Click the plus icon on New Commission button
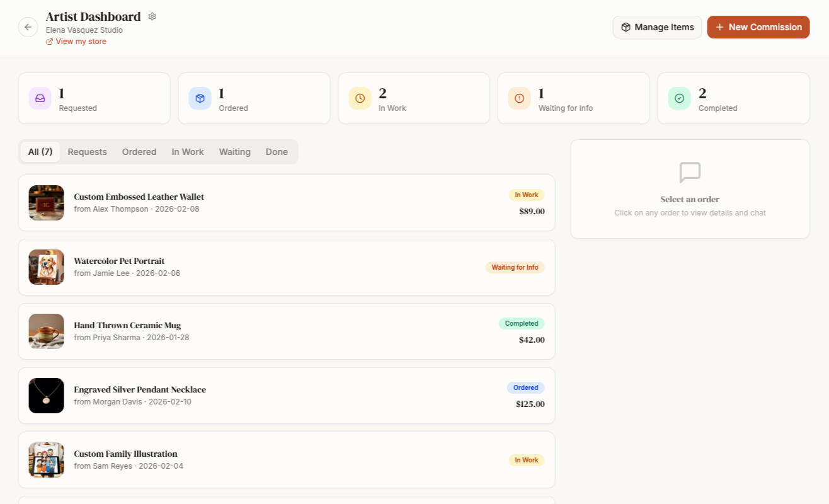The image size is (829, 504). click(x=719, y=27)
